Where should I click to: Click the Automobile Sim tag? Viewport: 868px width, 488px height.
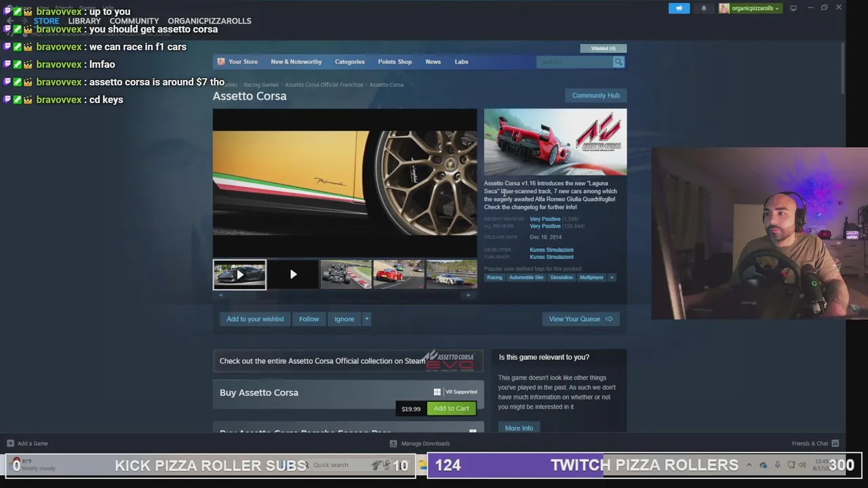point(526,277)
